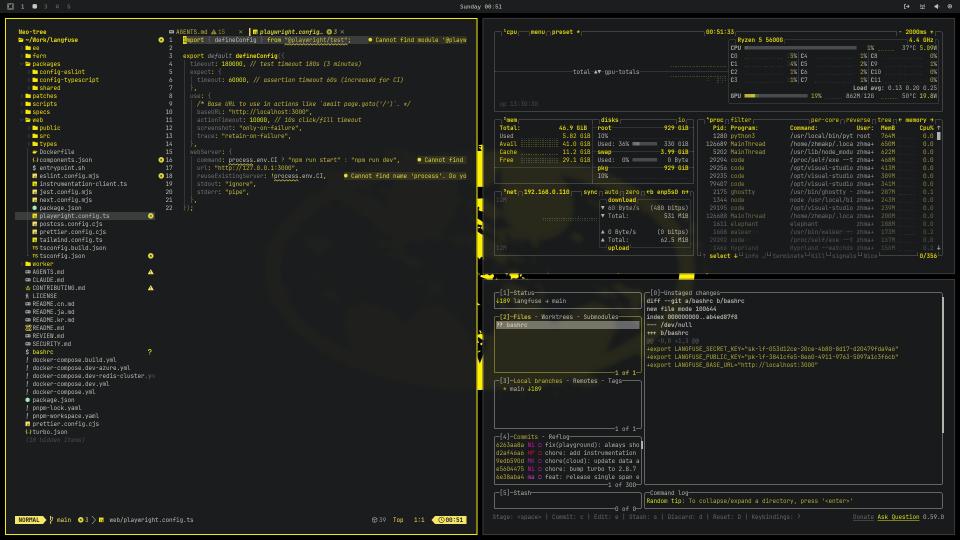
Task: Click btop preset button
Action: pyautogui.click(x=564, y=32)
